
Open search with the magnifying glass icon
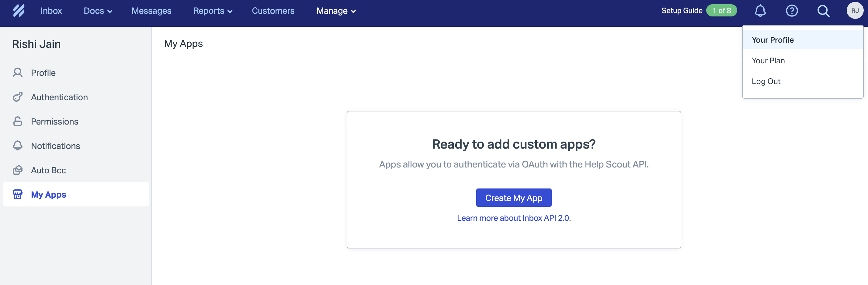point(823,10)
